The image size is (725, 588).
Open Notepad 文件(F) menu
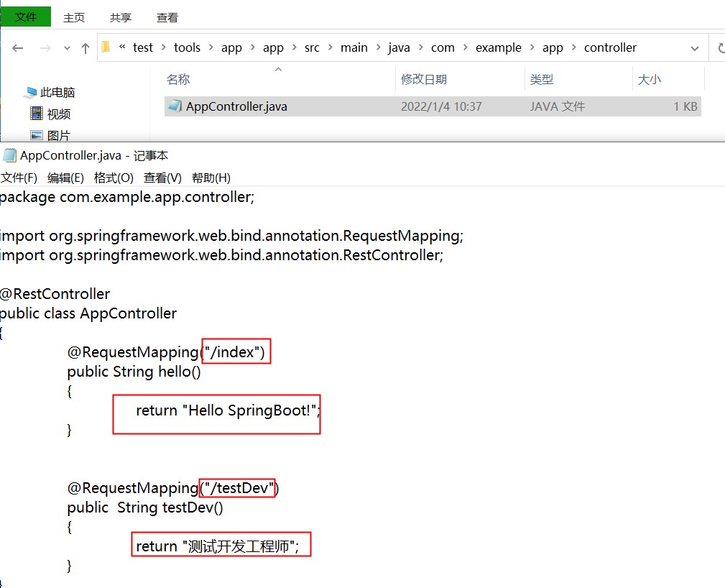click(19, 178)
